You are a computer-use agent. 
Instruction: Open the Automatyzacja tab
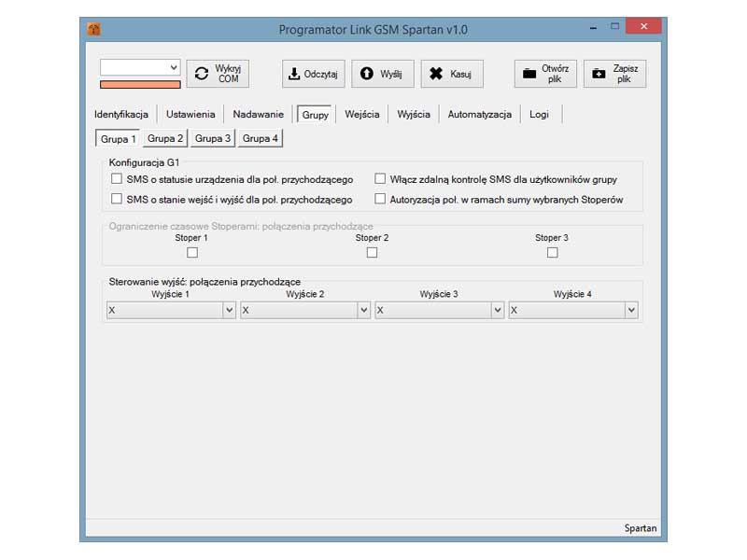click(x=479, y=114)
